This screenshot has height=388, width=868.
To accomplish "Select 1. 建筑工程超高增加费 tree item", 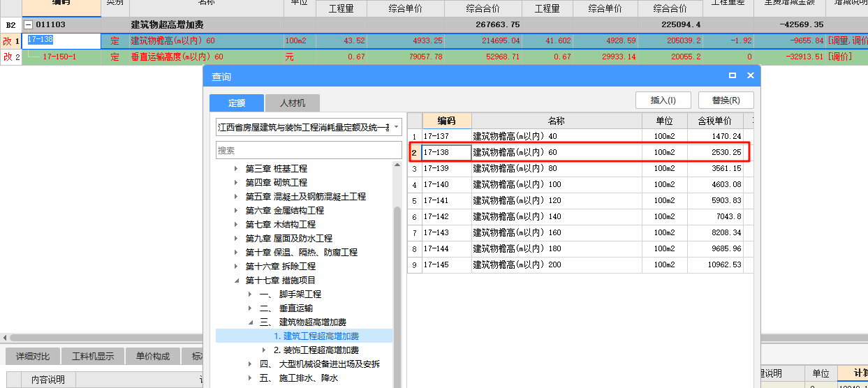I will (316, 336).
